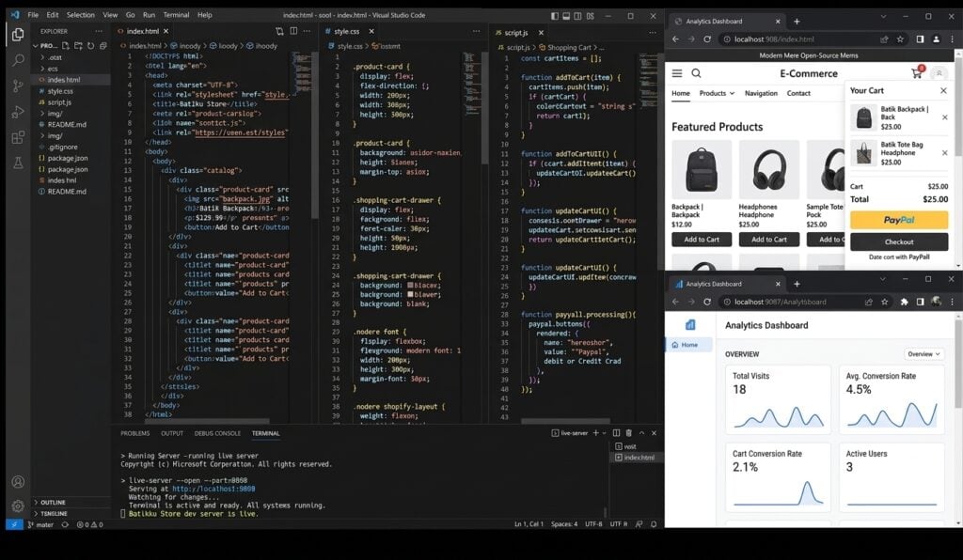Click the Batik Backpack thumbnail in the cart
The height and width of the screenshot is (560, 963).
[x=863, y=117]
